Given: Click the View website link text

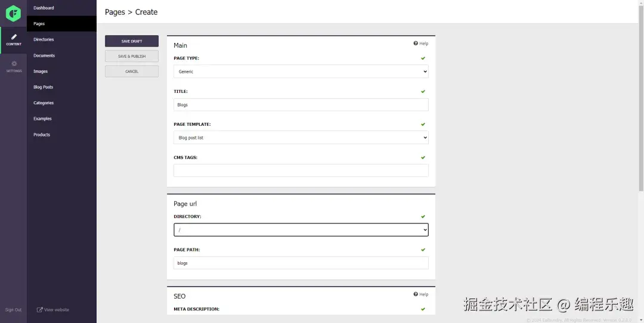Looking at the screenshot, I should [57, 310].
